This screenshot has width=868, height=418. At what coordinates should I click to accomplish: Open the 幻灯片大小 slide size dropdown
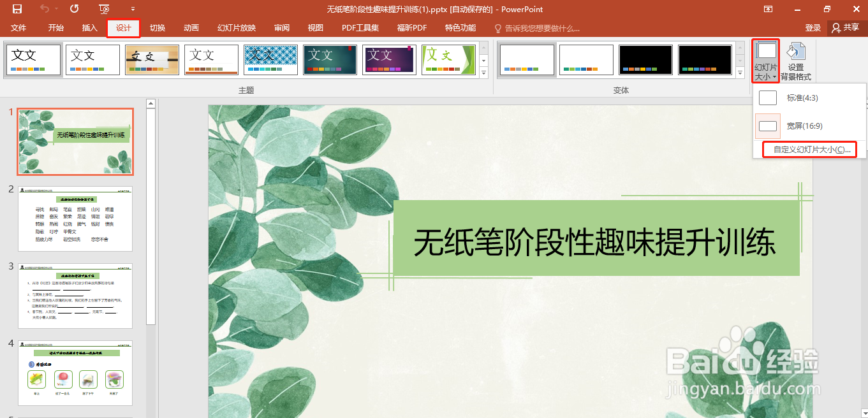(765, 61)
